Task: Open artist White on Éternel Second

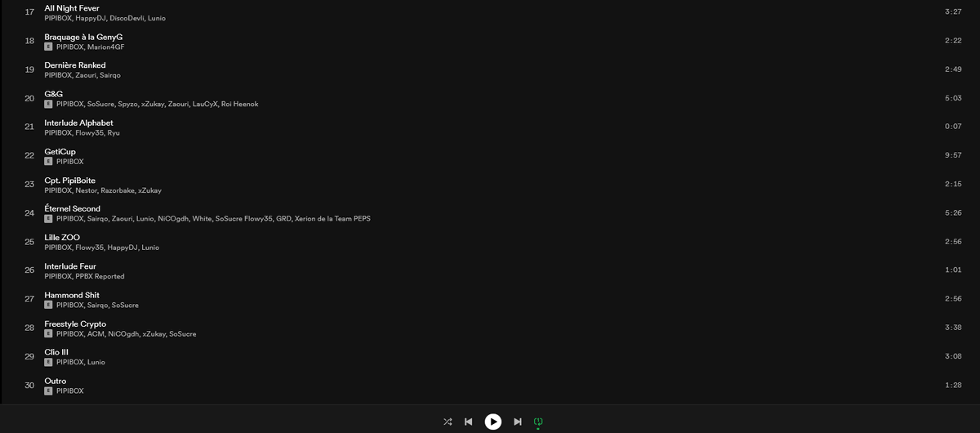Action: point(202,219)
